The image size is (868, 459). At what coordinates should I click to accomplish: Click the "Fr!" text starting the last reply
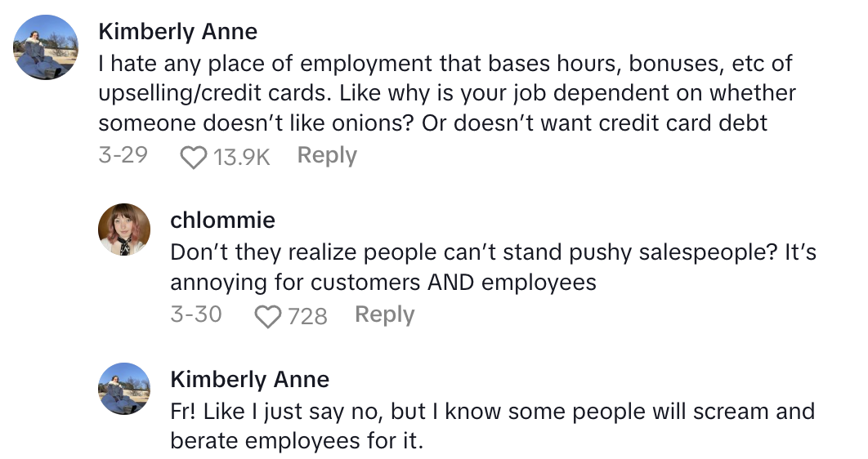pyautogui.click(x=186, y=411)
